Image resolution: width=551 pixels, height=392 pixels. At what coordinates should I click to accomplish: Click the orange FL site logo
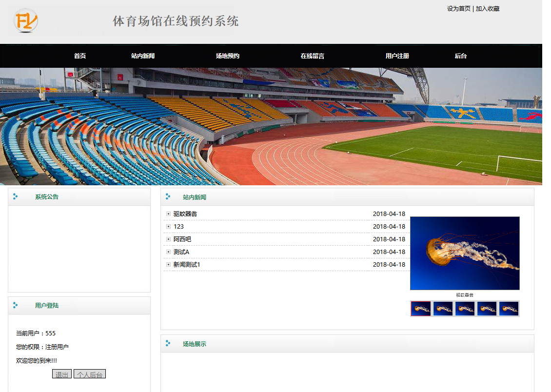26,21
